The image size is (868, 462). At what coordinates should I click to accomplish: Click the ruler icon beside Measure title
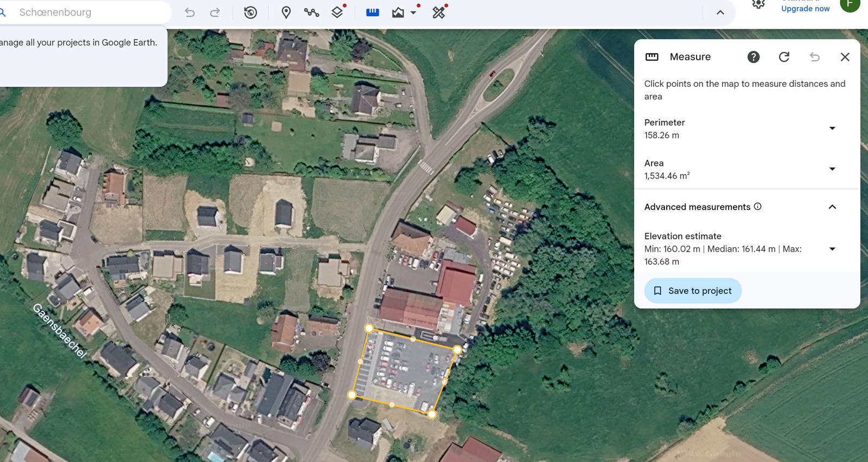tap(652, 57)
